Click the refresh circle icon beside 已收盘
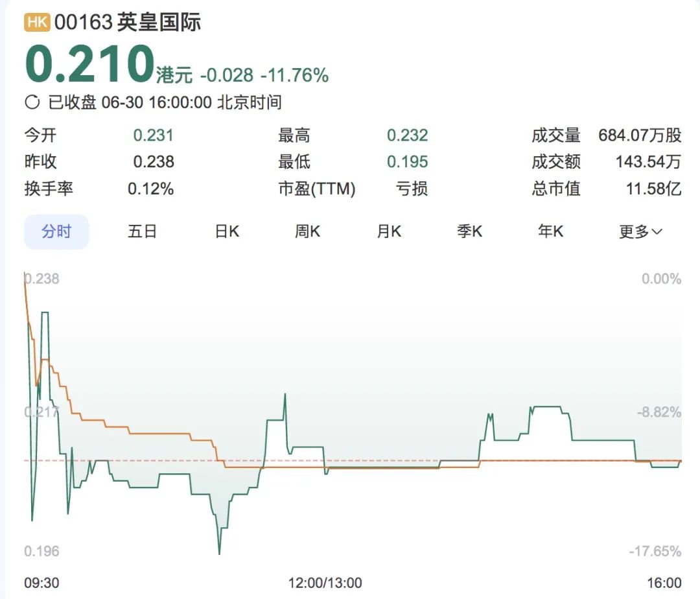 coord(32,102)
